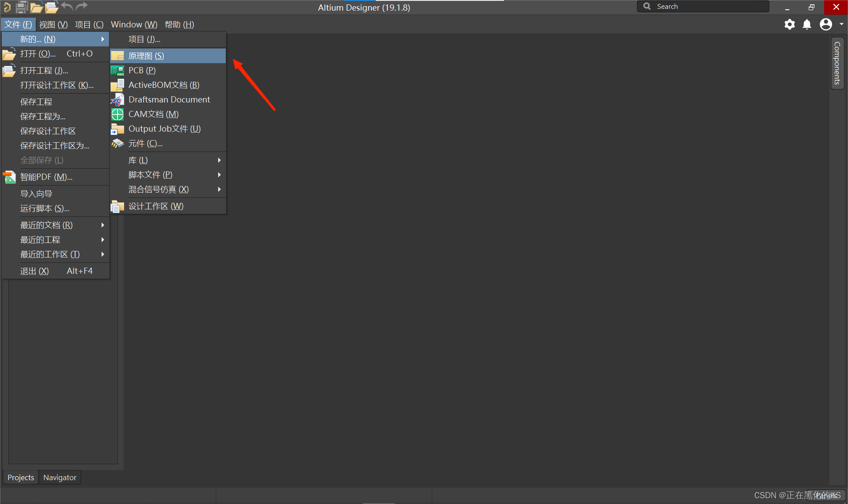Click the Draftsman Document icon
This screenshot has width=848, height=504.
117,100
